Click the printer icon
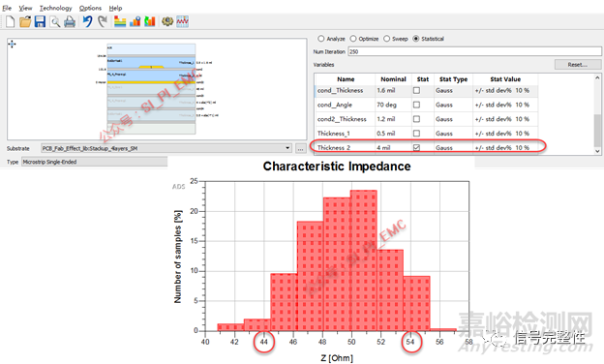Image resolution: width=604 pixels, height=364 pixels. pyautogui.click(x=70, y=22)
